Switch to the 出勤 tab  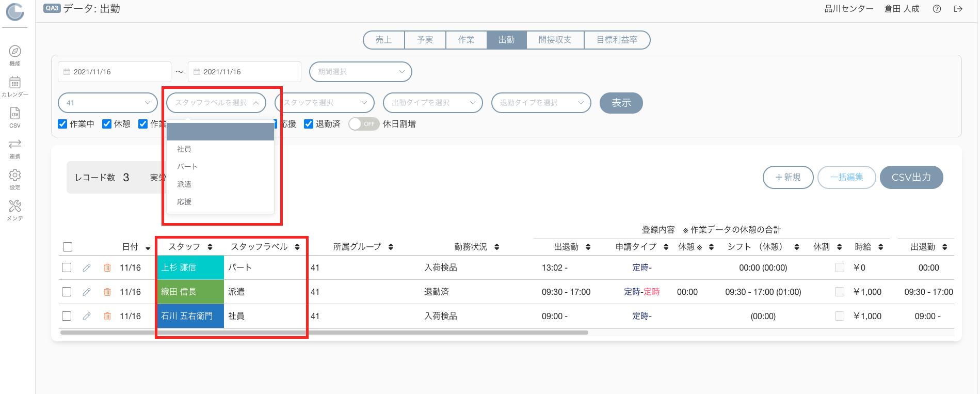click(507, 40)
